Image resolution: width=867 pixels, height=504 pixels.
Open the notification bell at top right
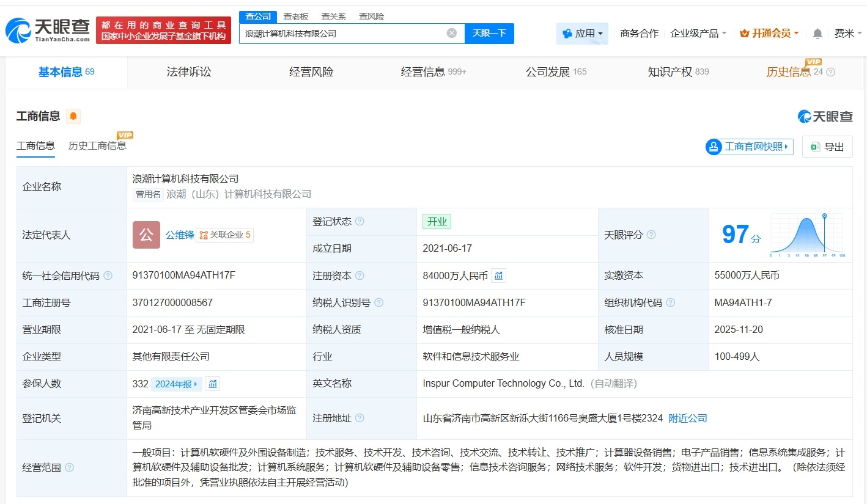[816, 34]
